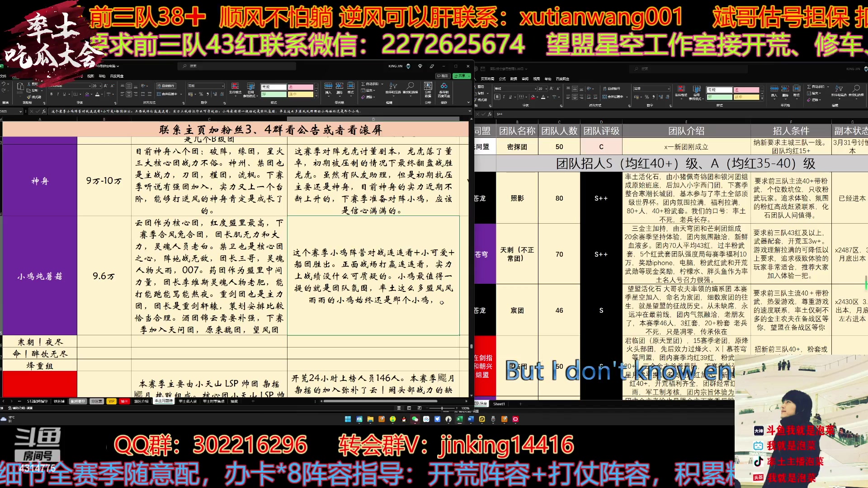This screenshot has width=868, height=488.
Task: Switch to the Sheet1 tab in right Excel
Action: (x=499, y=404)
